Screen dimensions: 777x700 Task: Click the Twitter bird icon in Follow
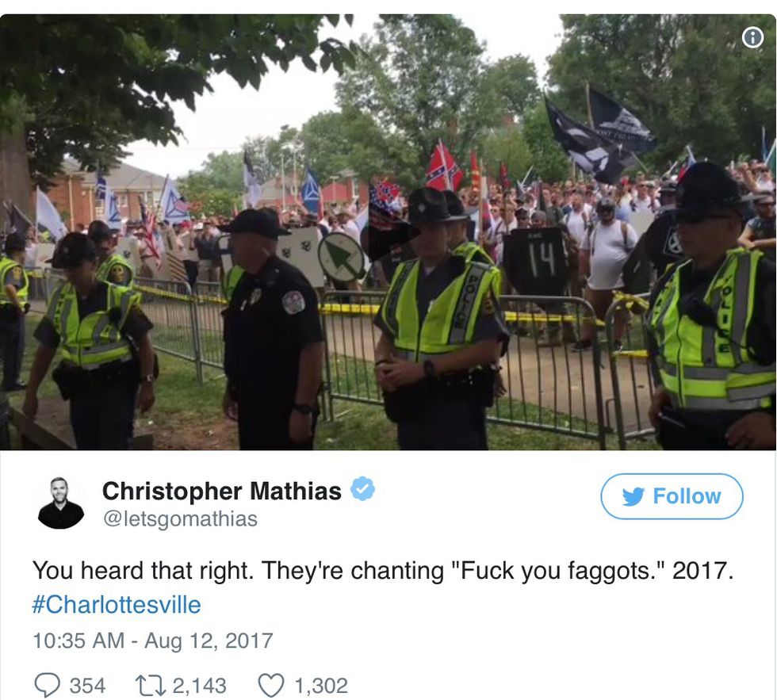pos(633,496)
